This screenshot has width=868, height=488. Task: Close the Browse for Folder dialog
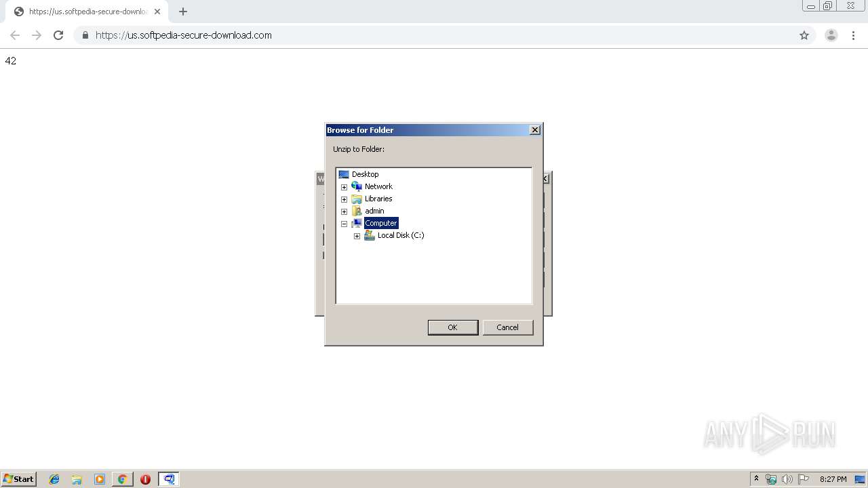pos(534,130)
